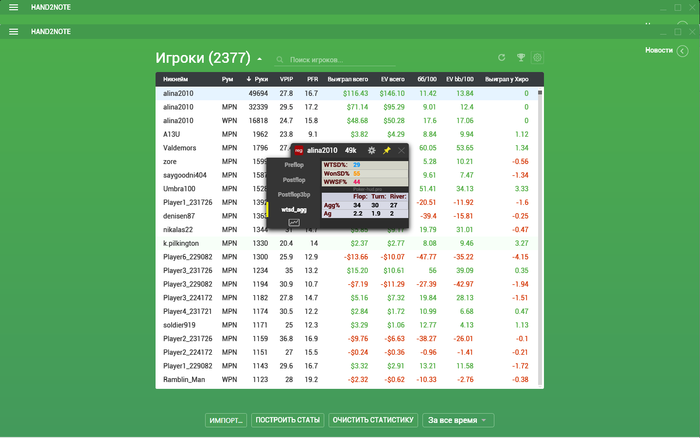Image resolution: width=700 pixels, height=438 pixels.
Task: Select player Valdemors row
Action: (x=346, y=148)
